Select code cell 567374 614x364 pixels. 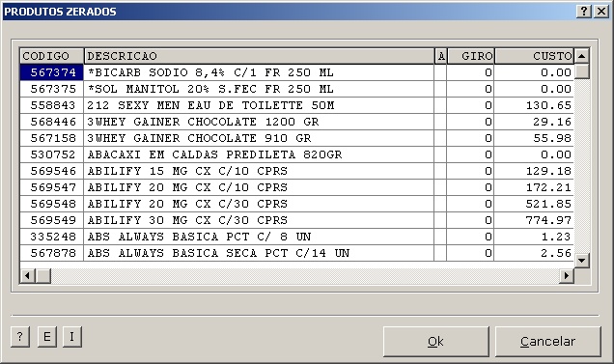(x=52, y=72)
